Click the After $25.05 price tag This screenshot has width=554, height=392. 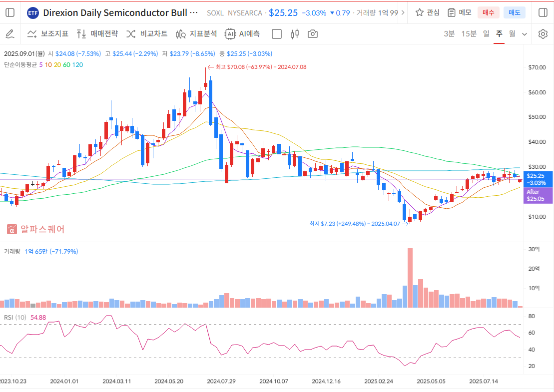(x=538, y=195)
